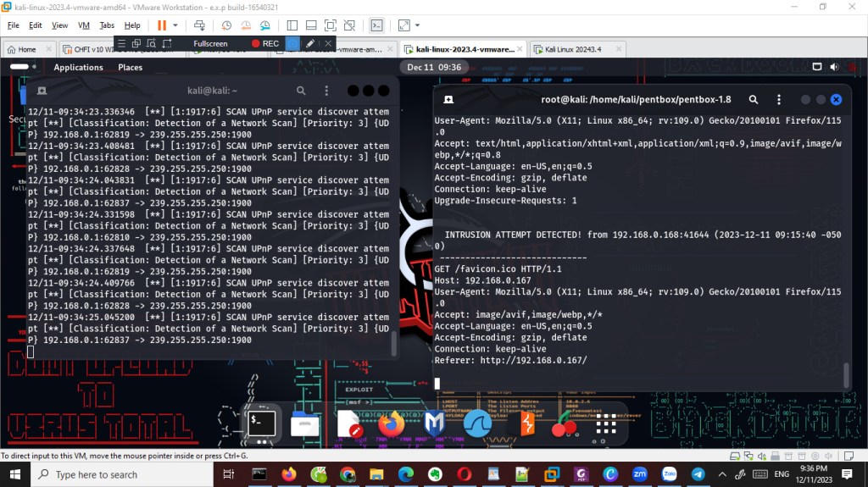Viewport: 868px width, 487px height.
Task: Toggle the VMware console view button
Action: coord(376,25)
